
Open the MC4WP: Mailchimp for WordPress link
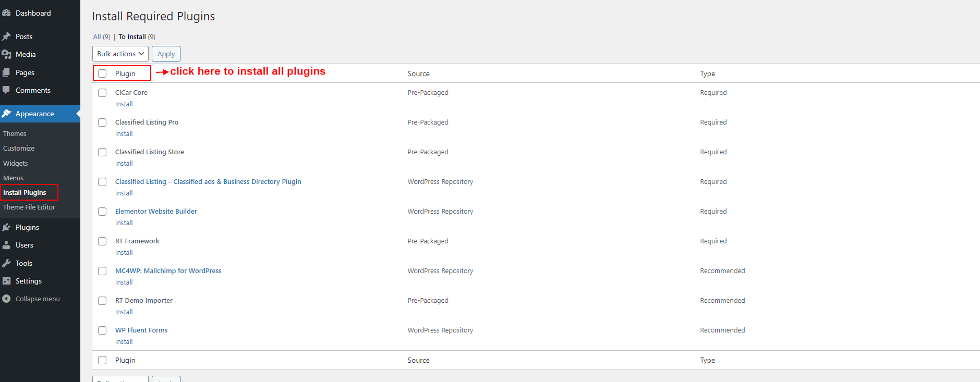[168, 271]
